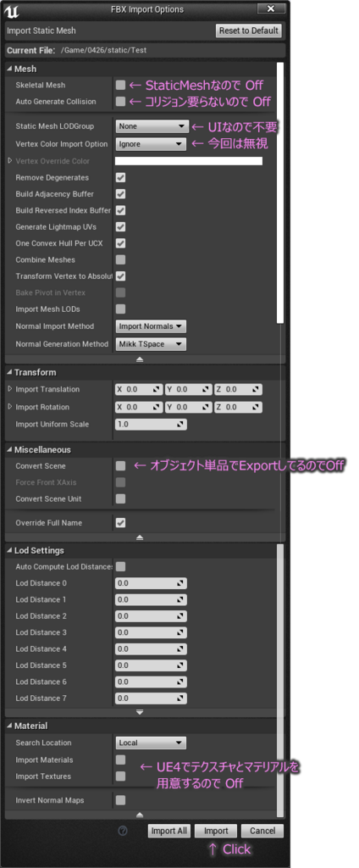Click the help question mark icon
This screenshot has height=868, width=359.
(123, 831)
